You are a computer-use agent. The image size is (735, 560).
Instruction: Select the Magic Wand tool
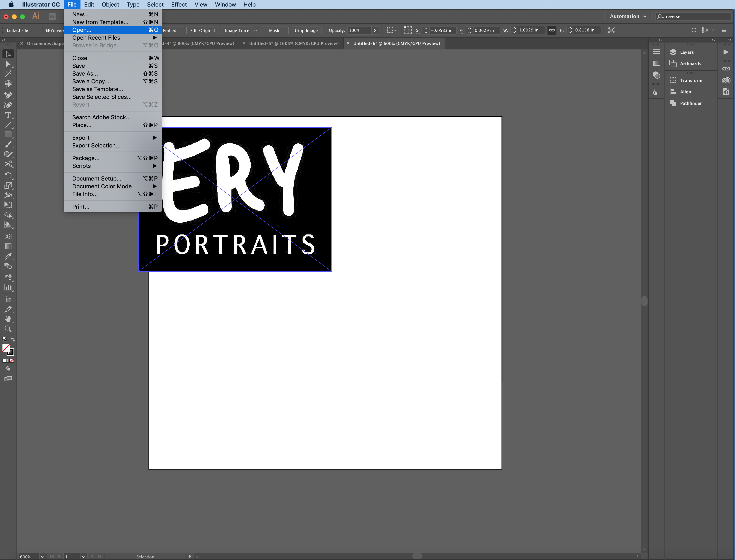point(8,74)
